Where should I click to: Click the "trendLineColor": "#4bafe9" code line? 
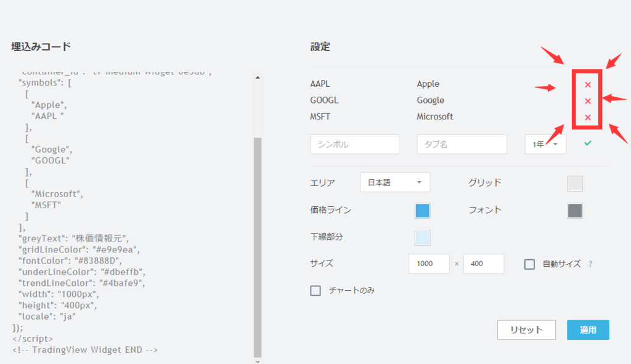(81, 283)
